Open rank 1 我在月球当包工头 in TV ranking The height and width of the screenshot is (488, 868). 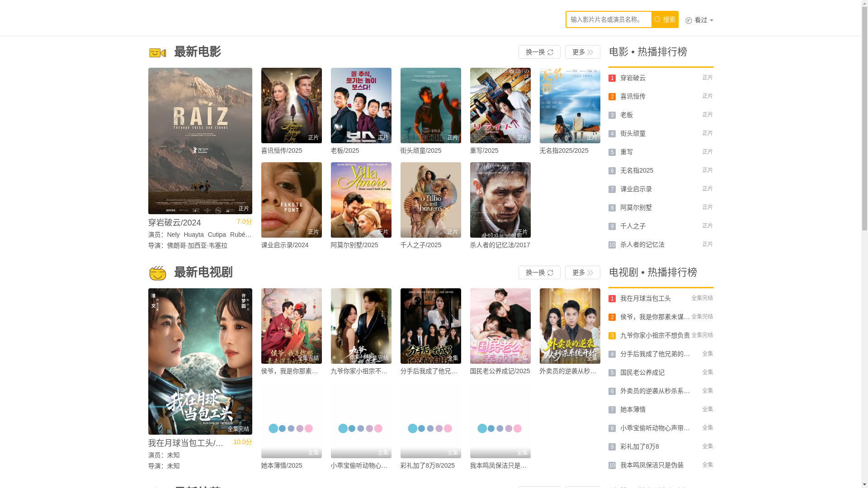click(x=645, y=299)
